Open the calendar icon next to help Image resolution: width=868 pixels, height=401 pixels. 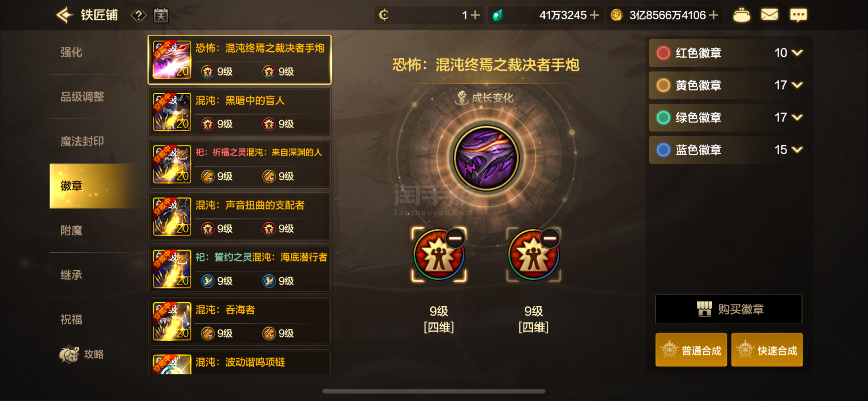click(x=161, y=15)
